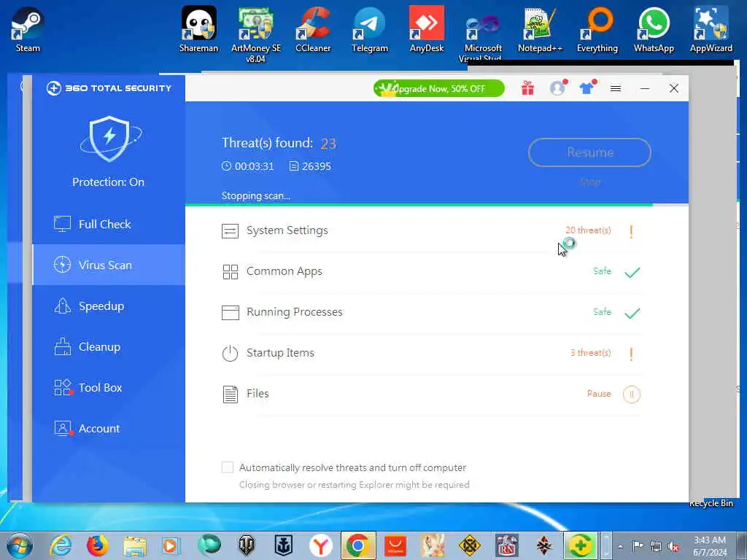Viewport: 747px width, 560px height.
Task: Click the 360 Total Security logo
Action: (x=109, y=88)
